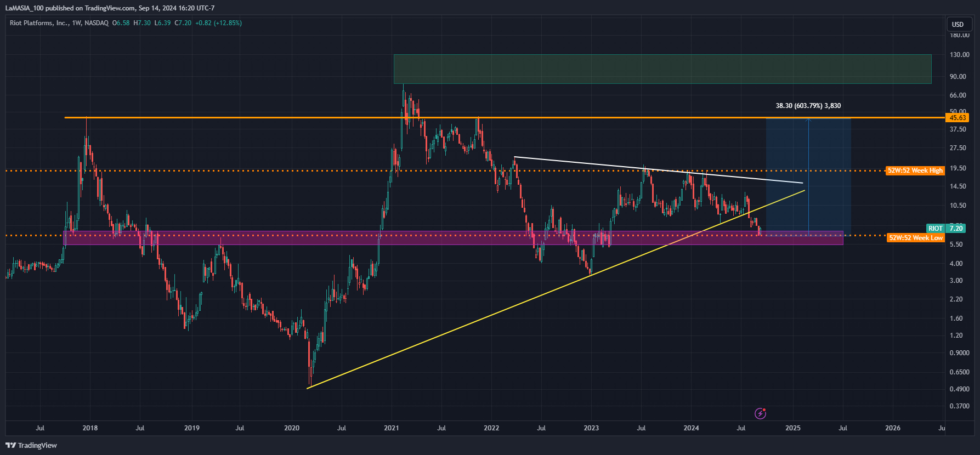The image size is (980, 455).
Task: Click 2.20 on the price axis
Action: pyautogui.click(x=956, y=299)
